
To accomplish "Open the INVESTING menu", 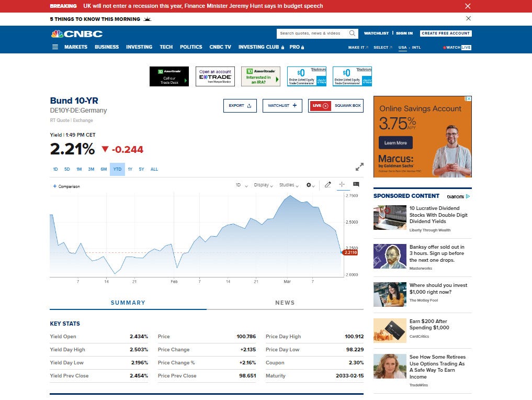I will click(139, 47).
